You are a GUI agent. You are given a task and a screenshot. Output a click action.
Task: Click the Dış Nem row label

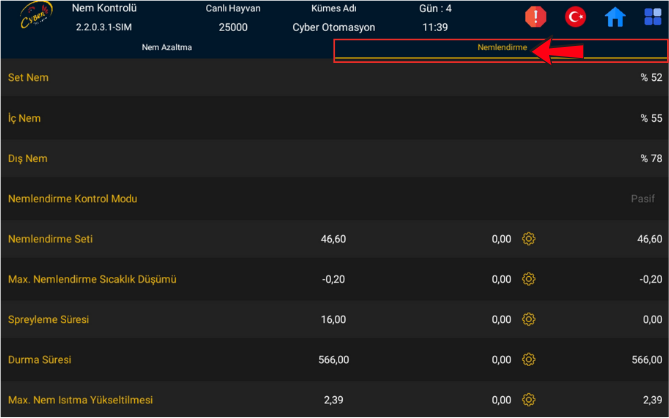(28, 159)
